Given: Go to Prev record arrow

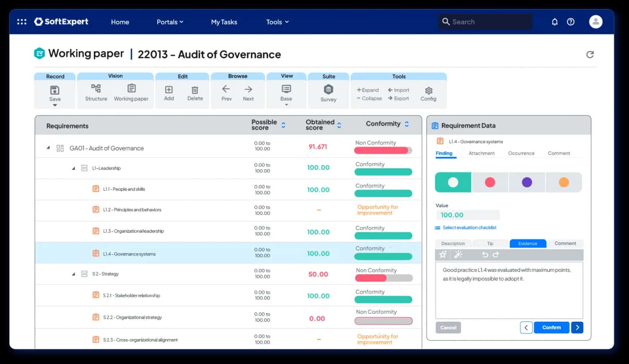Looking at the screenshot, I should [x=226, y=89].
